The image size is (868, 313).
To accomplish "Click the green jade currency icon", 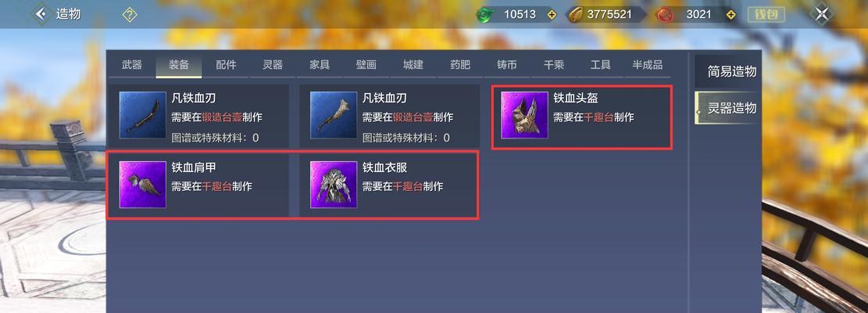I will (484, 15).
